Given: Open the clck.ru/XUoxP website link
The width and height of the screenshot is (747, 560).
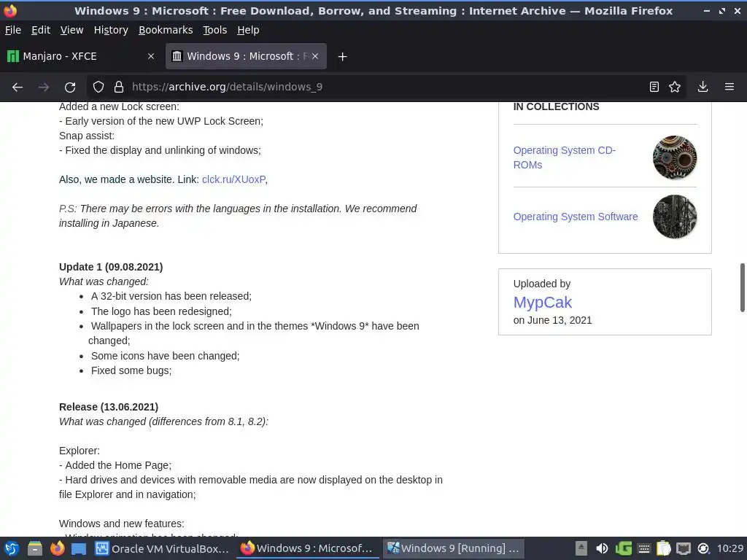Looking at the screenshot, I should tap(233, 179).
